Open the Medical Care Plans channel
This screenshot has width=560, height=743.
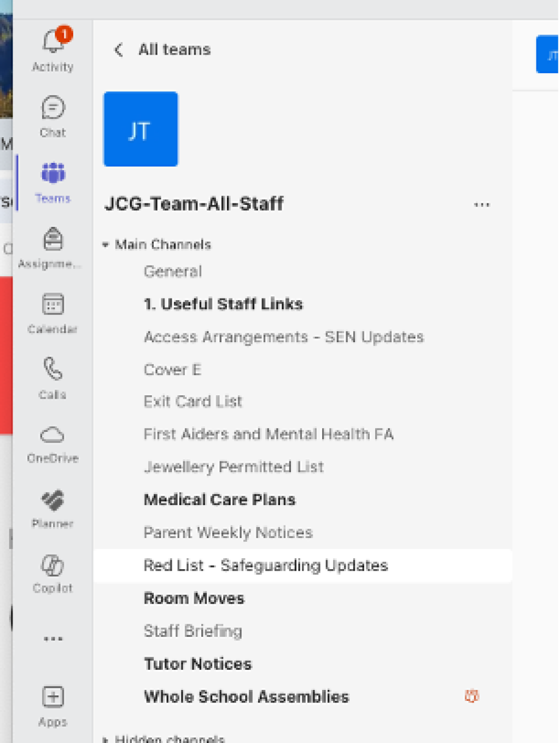click(x=219, y=500)
